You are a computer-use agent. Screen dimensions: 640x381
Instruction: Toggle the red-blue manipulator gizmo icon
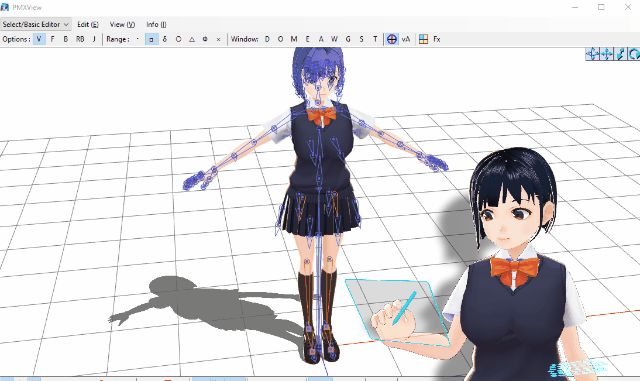392,39
